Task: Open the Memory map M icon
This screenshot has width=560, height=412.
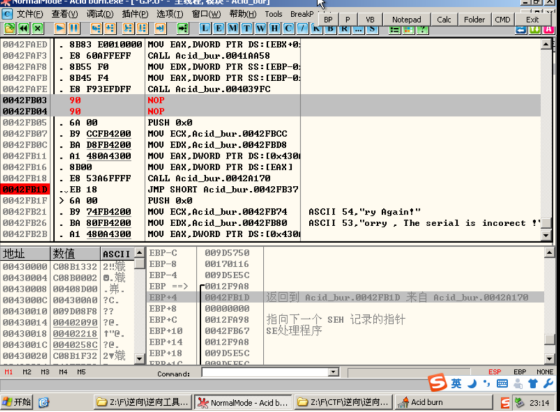Action: pyautogui.click(x=232, y=28)
